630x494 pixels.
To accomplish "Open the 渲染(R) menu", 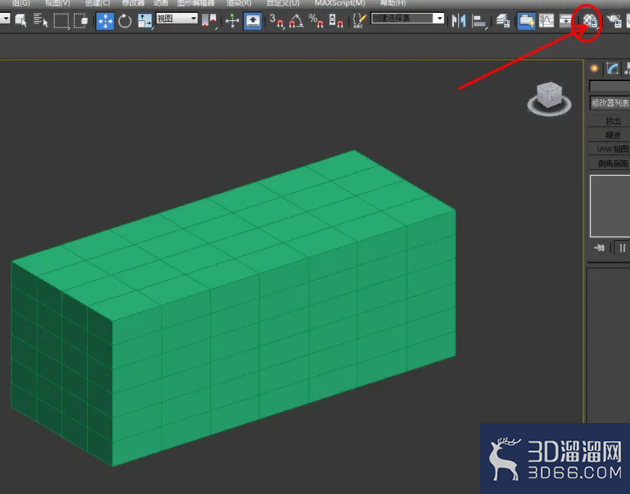I will [x=239, y=3].
